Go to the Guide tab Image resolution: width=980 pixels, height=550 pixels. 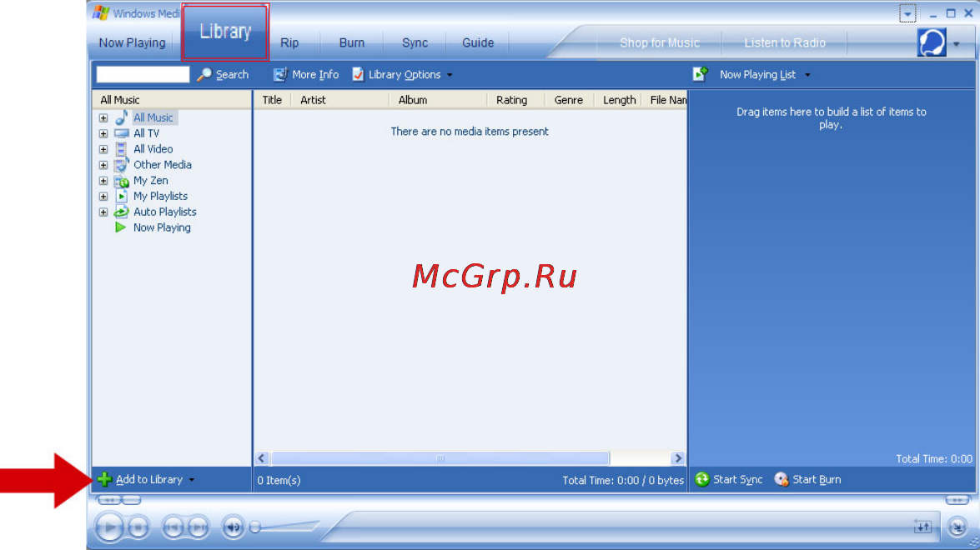(478, 42)
